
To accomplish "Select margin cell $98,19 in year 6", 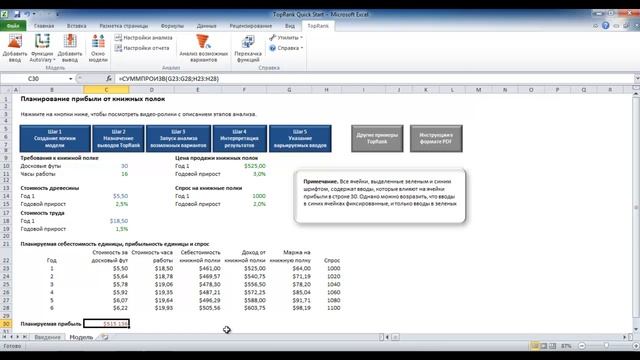I will (289, 308).
